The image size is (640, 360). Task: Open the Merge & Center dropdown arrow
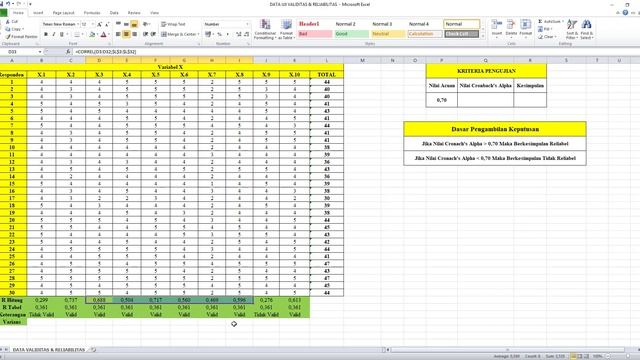click(x=199, y=34)
